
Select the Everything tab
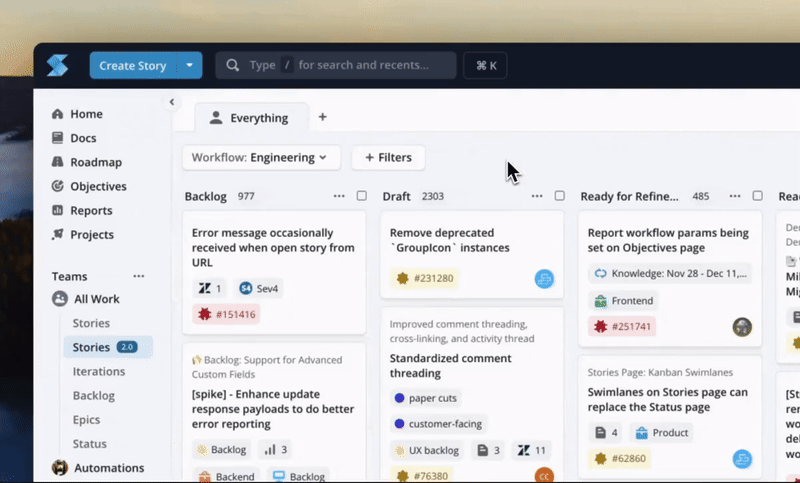coord(251,118)
